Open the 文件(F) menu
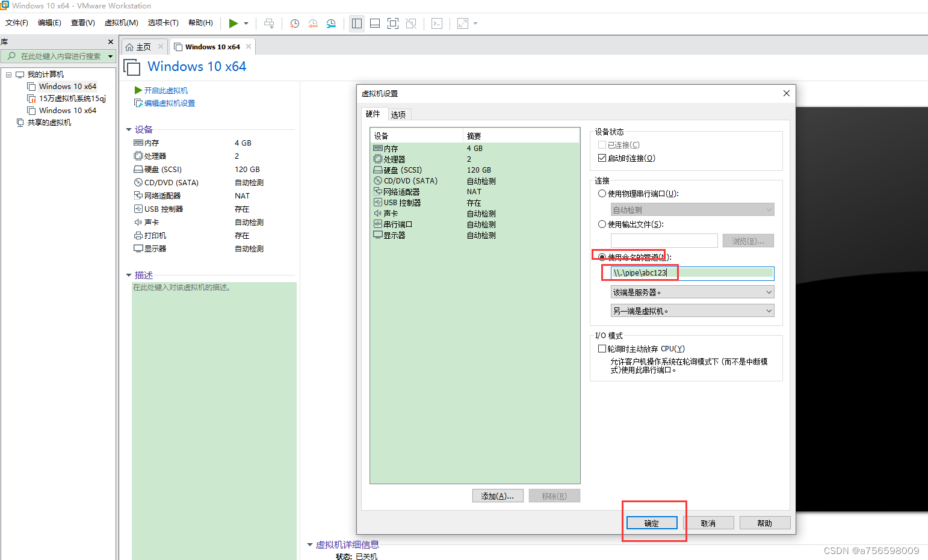Viewport: 928px width, 560px height. click(17, 23)
